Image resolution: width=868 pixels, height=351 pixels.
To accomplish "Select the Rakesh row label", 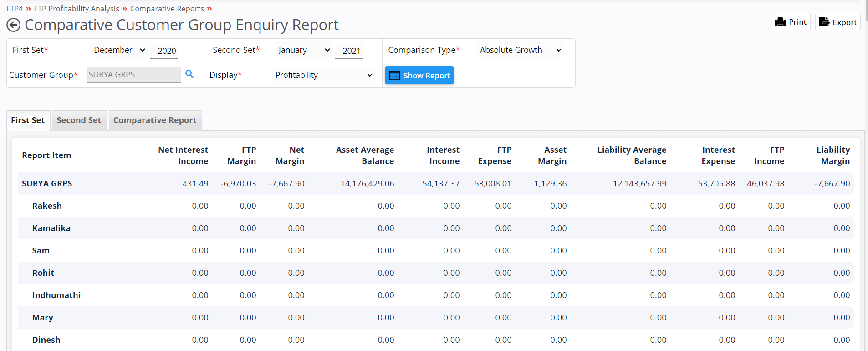I will (x=47, y=206).
